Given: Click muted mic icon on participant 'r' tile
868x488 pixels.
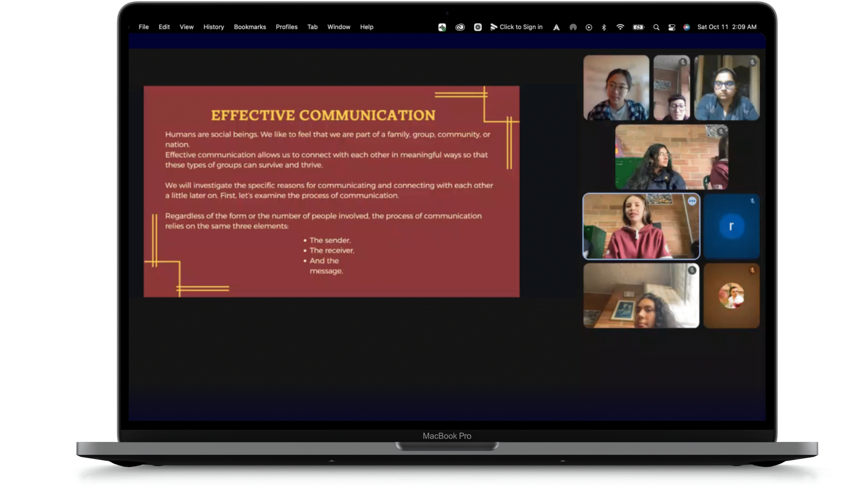Looking at the screenshot, I should point(752,201).
